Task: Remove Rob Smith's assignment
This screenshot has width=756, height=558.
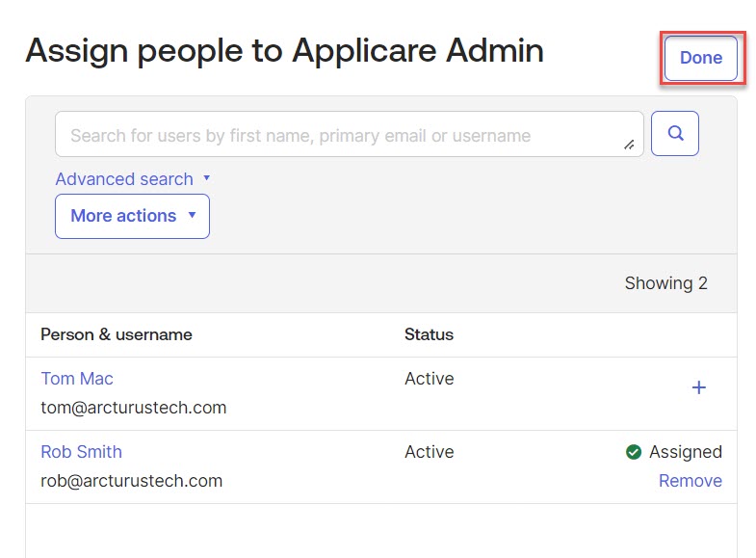Action: coord(690,481)
